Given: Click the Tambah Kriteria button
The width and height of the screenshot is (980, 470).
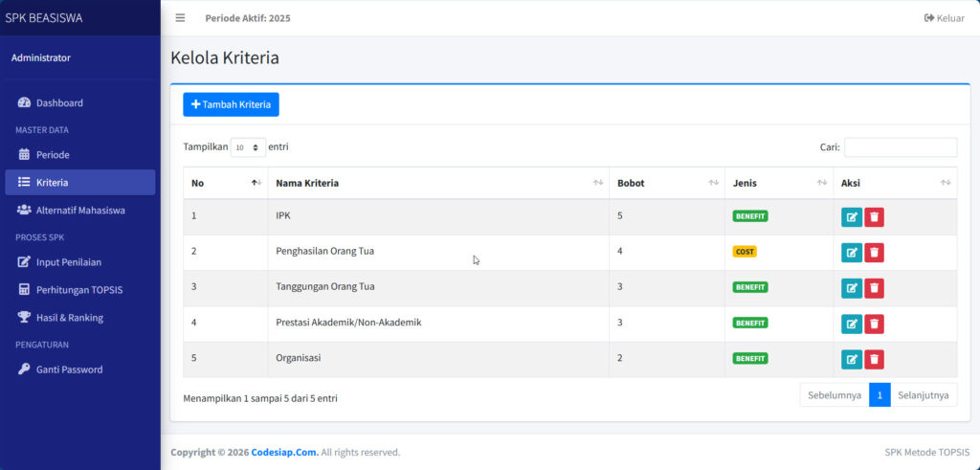Looking at the screenshot, I should tap(231, 104).
